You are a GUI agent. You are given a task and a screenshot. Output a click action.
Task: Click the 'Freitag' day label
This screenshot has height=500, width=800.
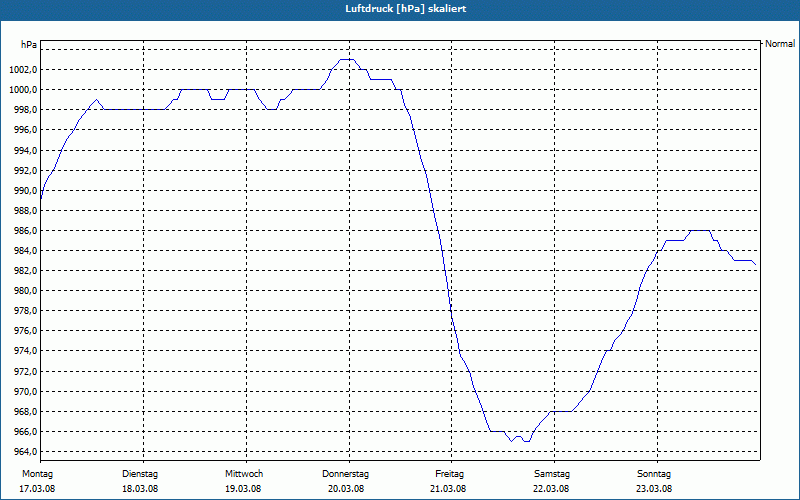pyautogui.click(x=449, y=474)
